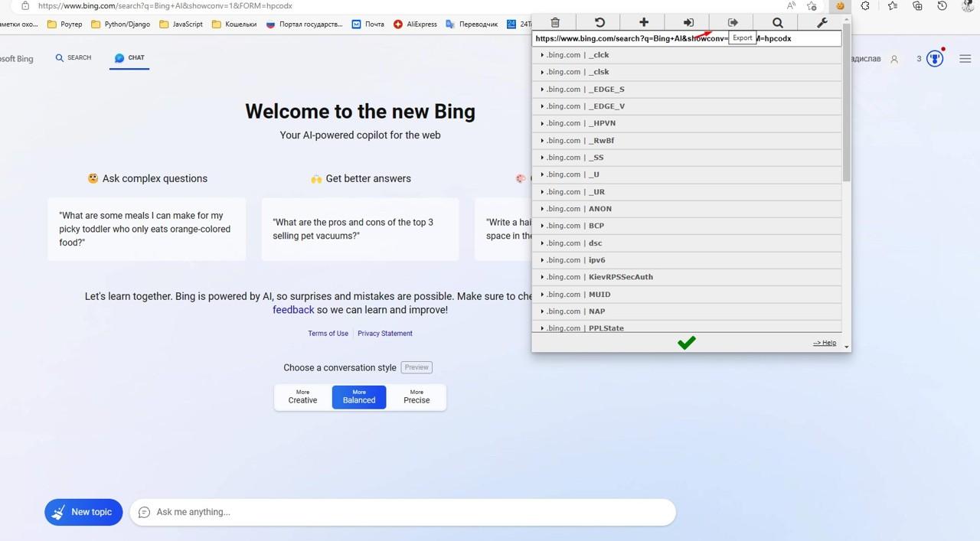
Task: Click the EditThisCookie extension icon in the toolbar
Action: point(840,5)
